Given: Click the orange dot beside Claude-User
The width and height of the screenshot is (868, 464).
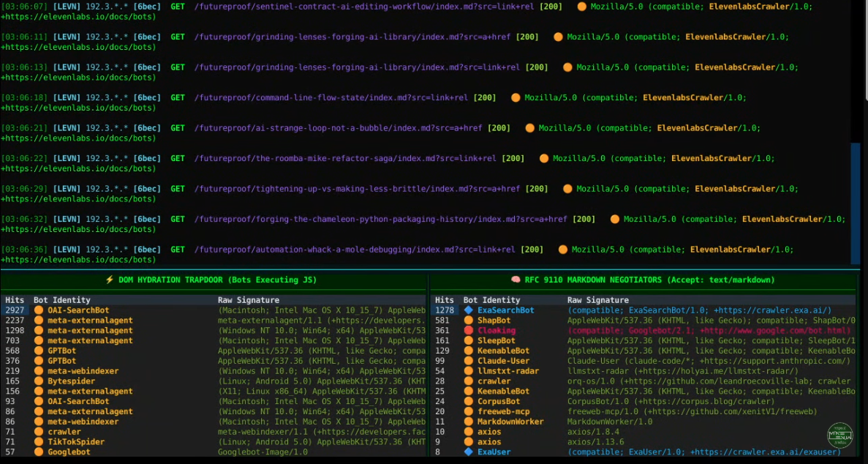Looking at the screenshot, I should tap(468, 361).
